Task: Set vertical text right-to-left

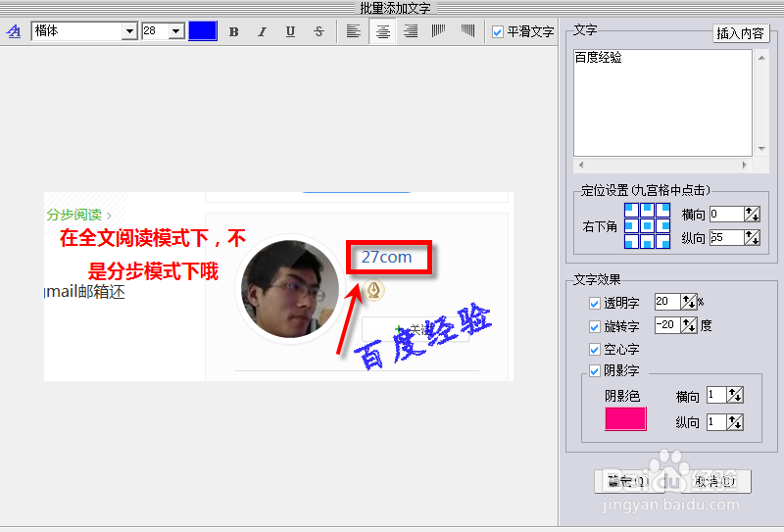Action: [467, 31]
